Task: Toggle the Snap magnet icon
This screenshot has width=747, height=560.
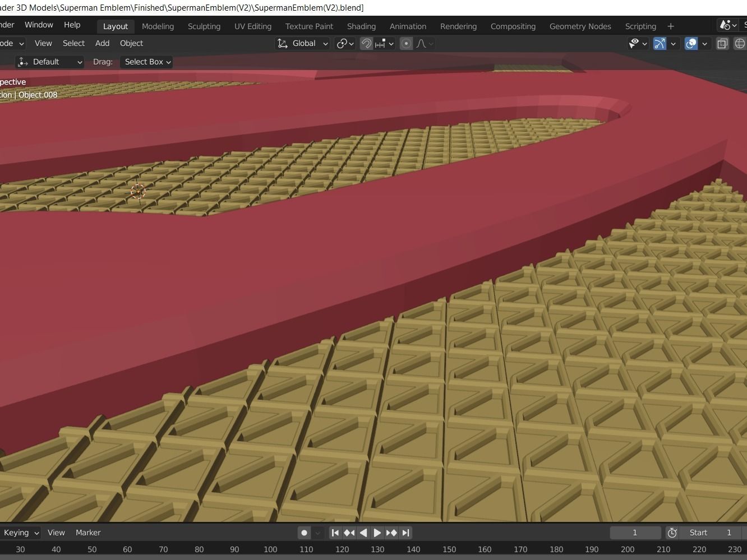Action: tap(366, 43)
